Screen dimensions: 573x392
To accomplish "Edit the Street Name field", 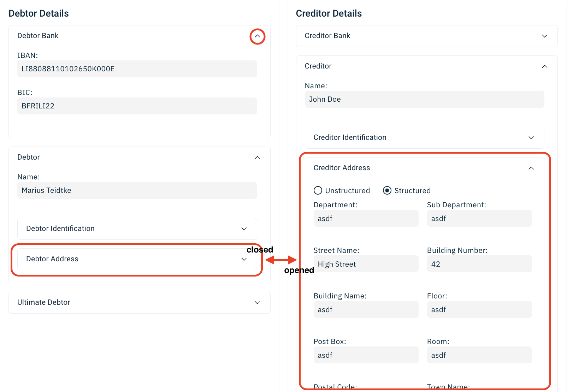I will point(366,264).
